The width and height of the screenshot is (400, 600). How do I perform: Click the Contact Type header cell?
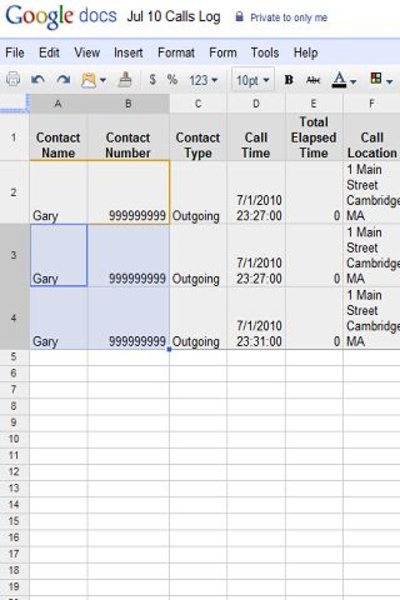click(198, 137)
